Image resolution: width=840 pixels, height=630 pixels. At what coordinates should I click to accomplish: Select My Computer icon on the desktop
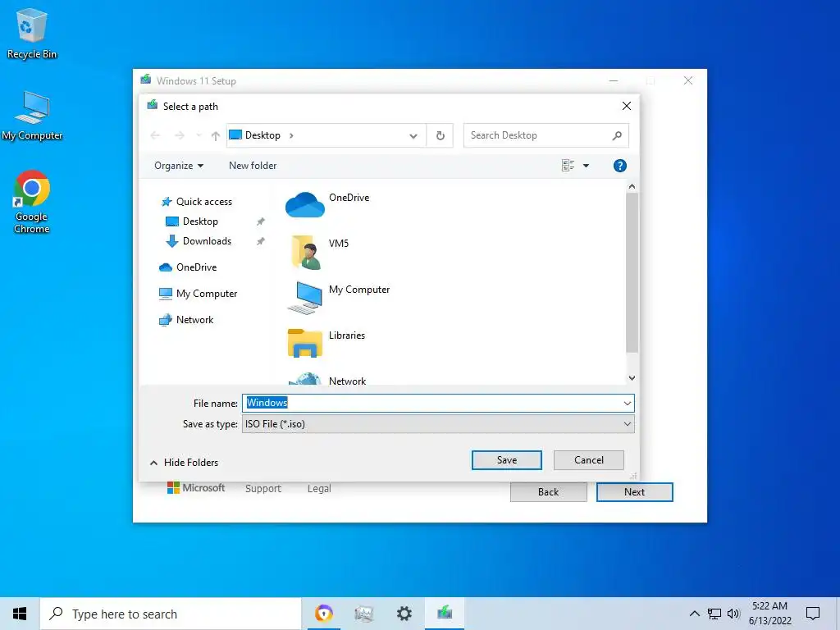(32, 115)
